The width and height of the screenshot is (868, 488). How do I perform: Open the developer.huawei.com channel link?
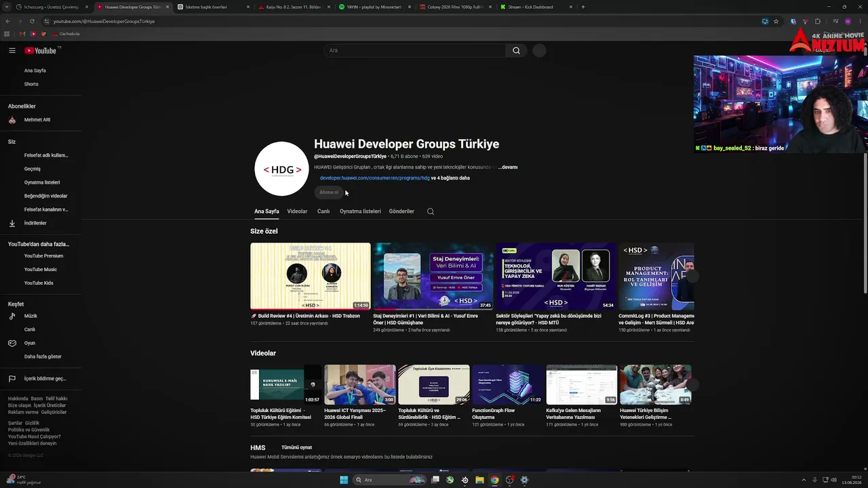(x=374, y=178)
